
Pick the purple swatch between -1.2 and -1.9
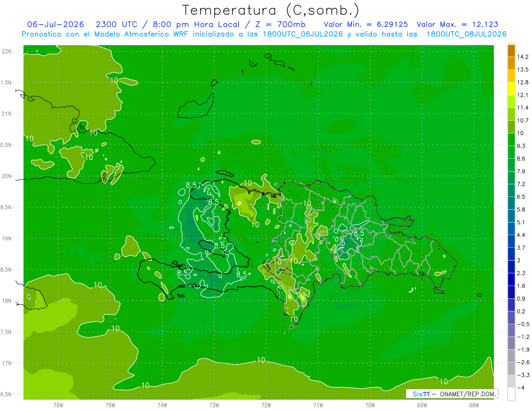[511, 343]
